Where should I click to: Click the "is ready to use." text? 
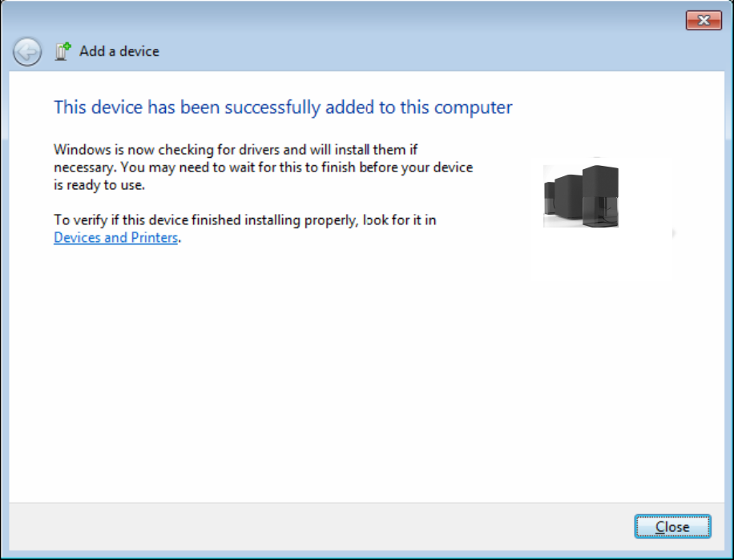tap(99, 185)
